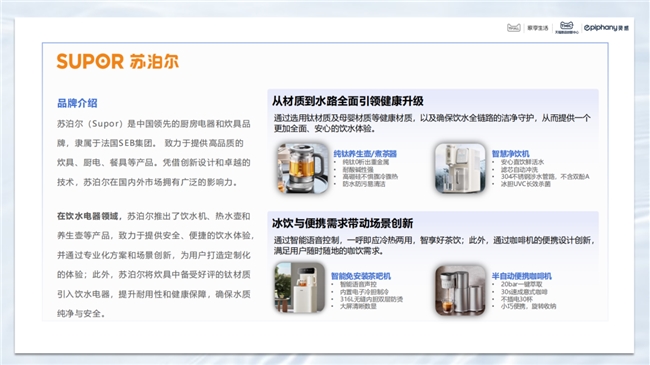
Task: Click the leftmost outlined logo in header
Action: pos(514,28)
